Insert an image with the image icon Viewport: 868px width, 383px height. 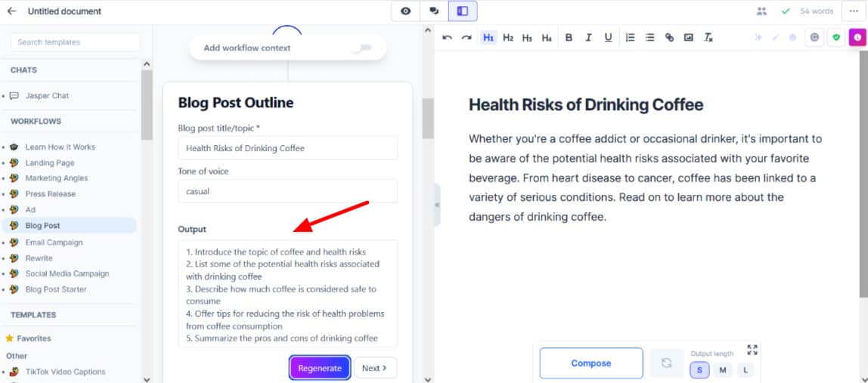[x=689, y=37]
